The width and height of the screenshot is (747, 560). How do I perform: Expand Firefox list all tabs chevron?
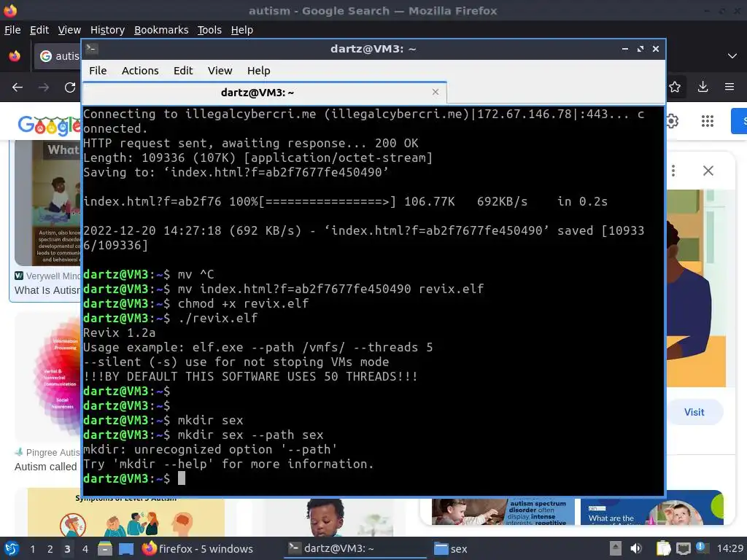click(732, 56)
